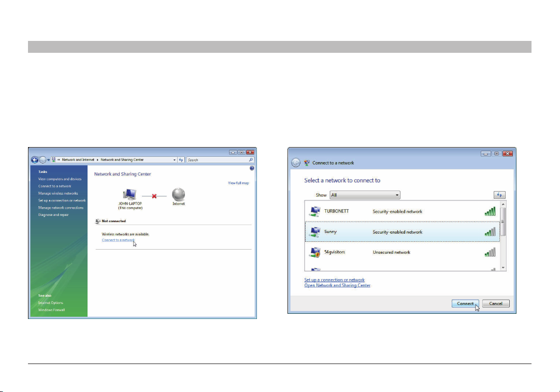560x392 pixels.
Task: Refresh the Network and Sharing Center address bar
Action: (181, 160)
